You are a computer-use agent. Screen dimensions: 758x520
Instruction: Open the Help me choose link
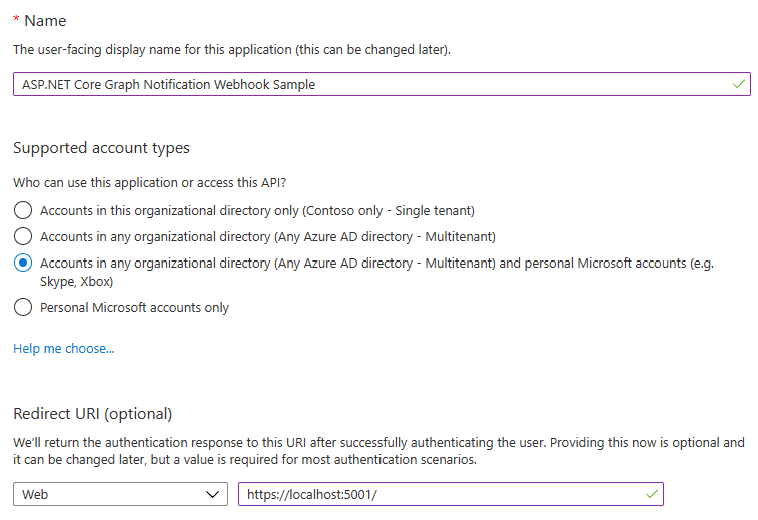(64, 348)
